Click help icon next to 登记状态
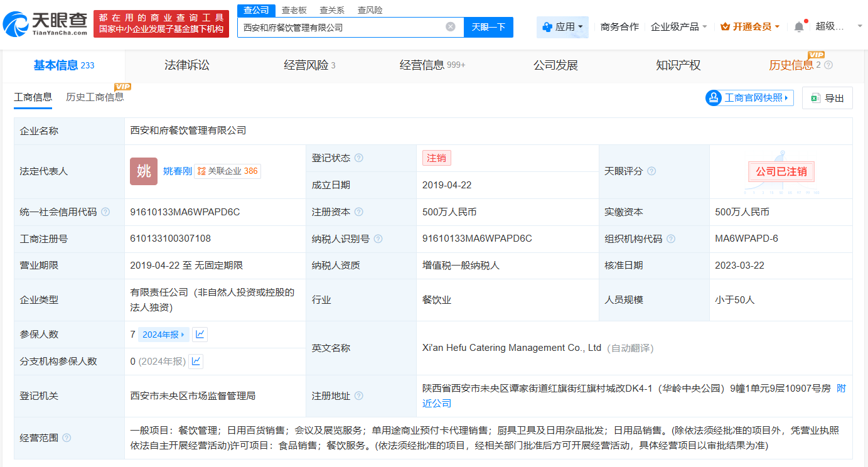Image resolution: width=868 pixels, height=467 pixels. [x=358, y=158]
